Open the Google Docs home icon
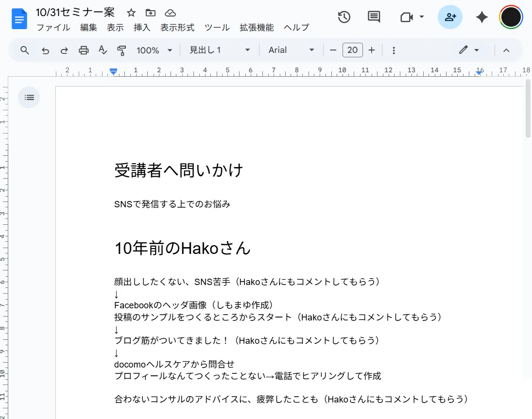532x419 pixels. [x=19, y=19]
